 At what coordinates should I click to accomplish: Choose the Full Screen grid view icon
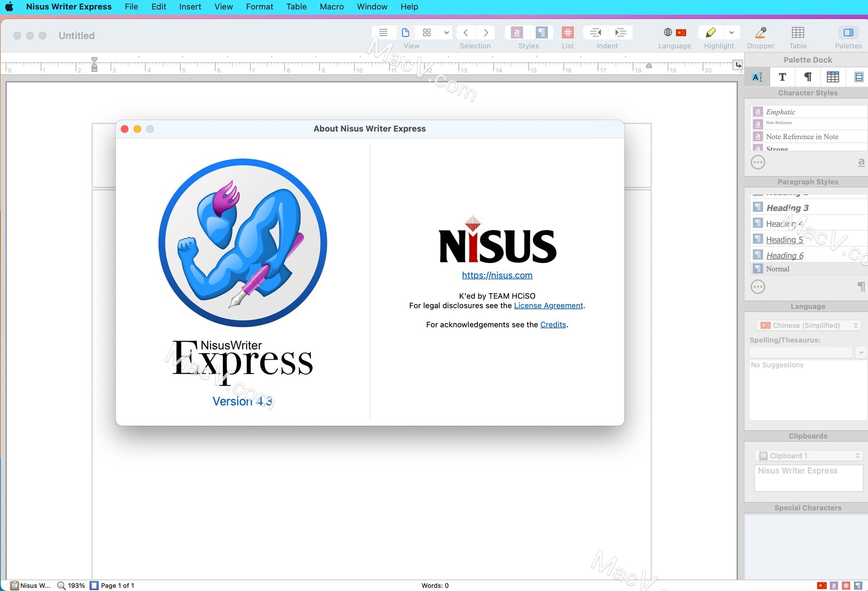point(427,33)
